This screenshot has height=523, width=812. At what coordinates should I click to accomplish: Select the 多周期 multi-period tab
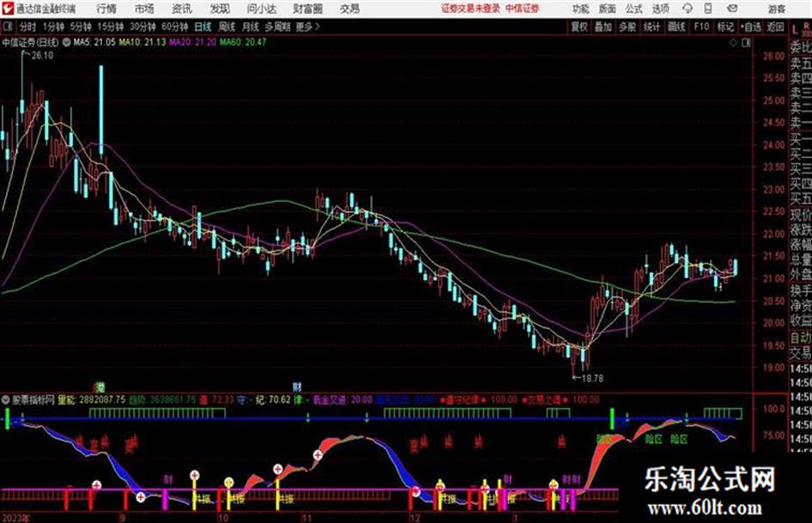pos(278,27)
